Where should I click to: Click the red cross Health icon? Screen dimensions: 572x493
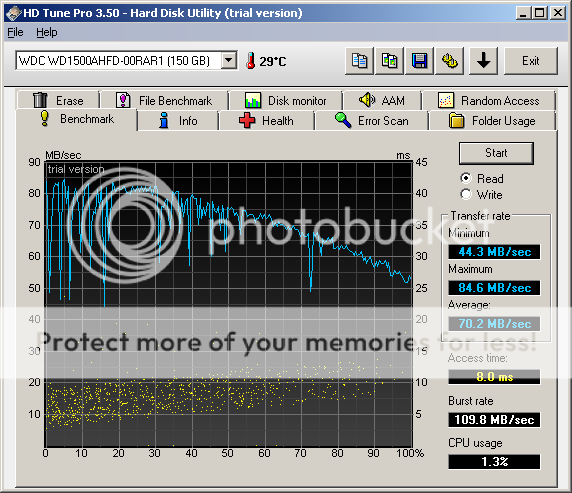coord(247,120)
